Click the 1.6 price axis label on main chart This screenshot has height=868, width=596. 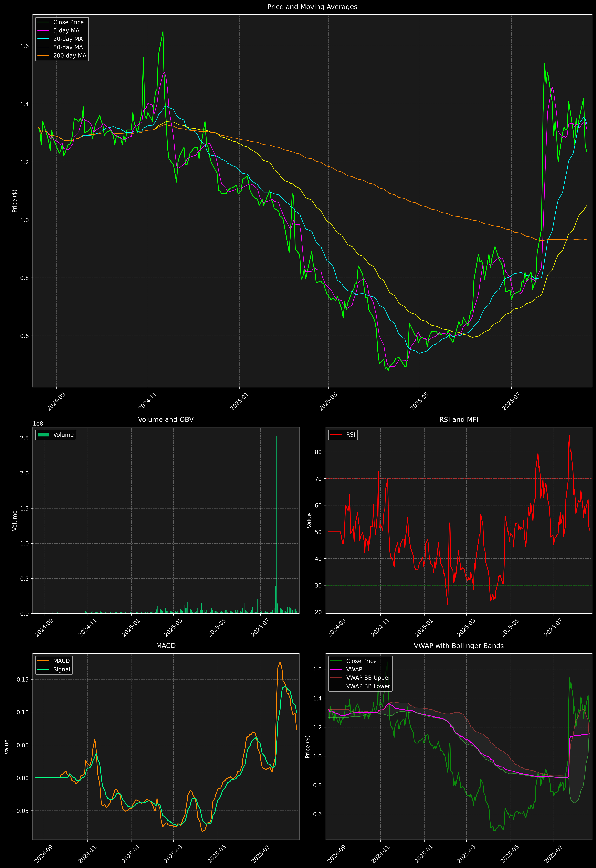pos(25,46)
